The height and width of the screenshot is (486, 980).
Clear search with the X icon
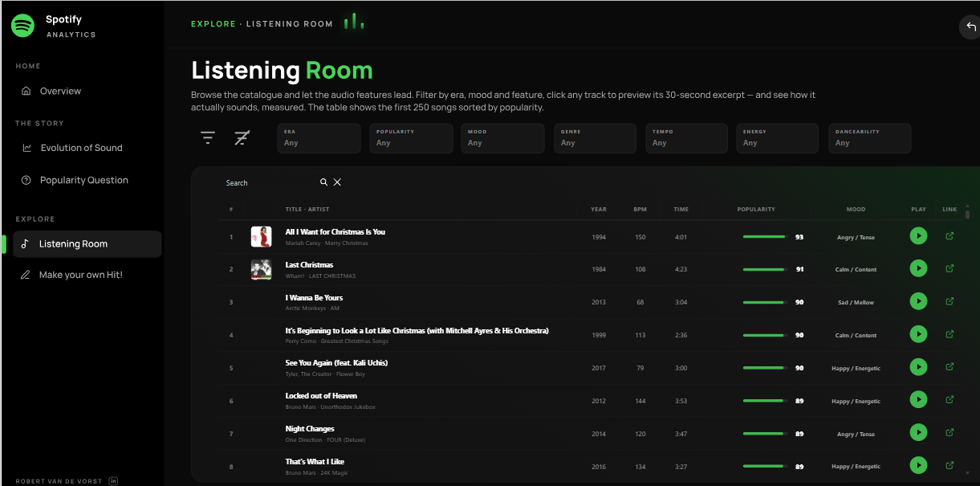(337, 182)
